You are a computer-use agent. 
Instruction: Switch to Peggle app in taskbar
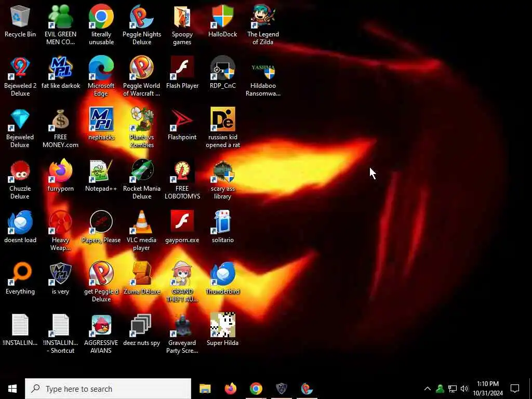(x=307, y=389)
